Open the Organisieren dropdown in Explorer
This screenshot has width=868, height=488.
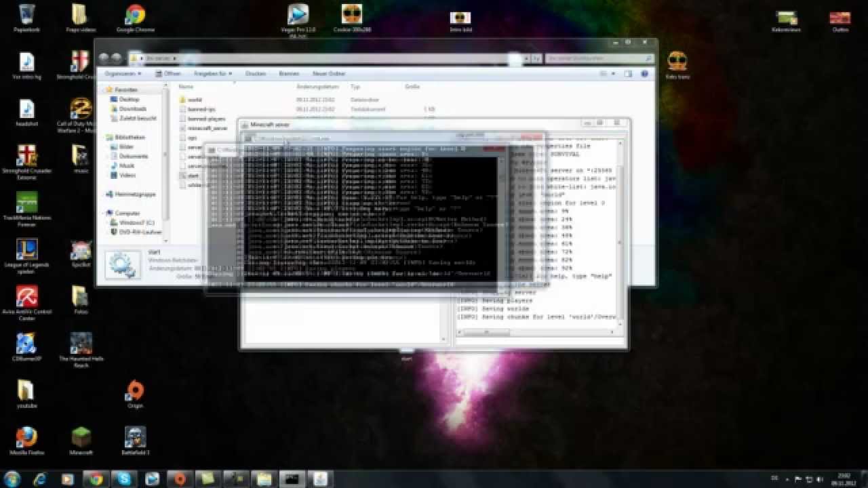click(123, 73)
